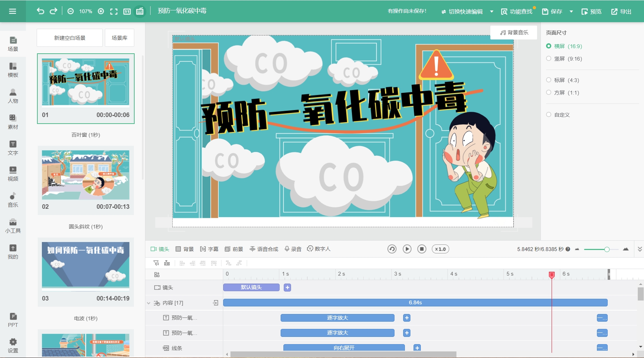
Task: Switch to the 镜头 tab
Action: coord(160,249)
